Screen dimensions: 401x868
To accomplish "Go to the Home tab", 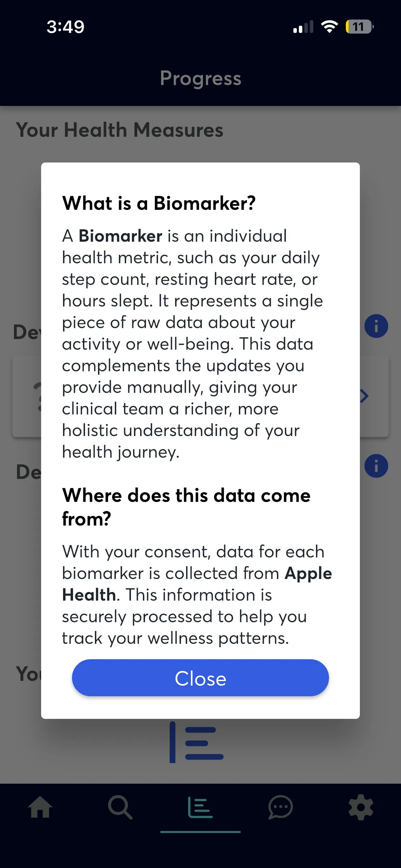I will (x=40, y=807).
